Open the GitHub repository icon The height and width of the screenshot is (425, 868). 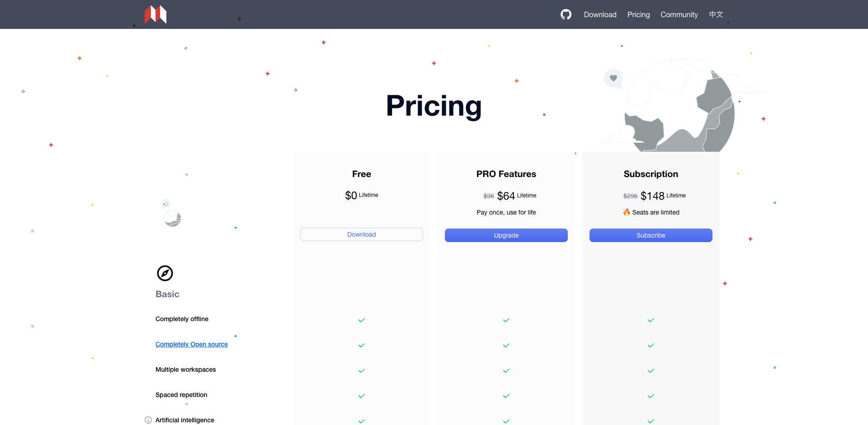pyautogui.click(x=566, y=14)
